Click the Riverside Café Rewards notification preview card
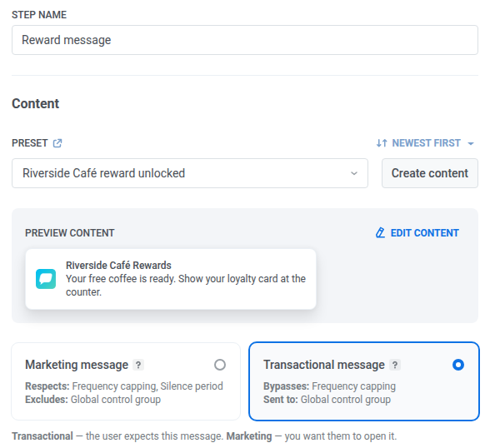 click(x=171, y=279)
